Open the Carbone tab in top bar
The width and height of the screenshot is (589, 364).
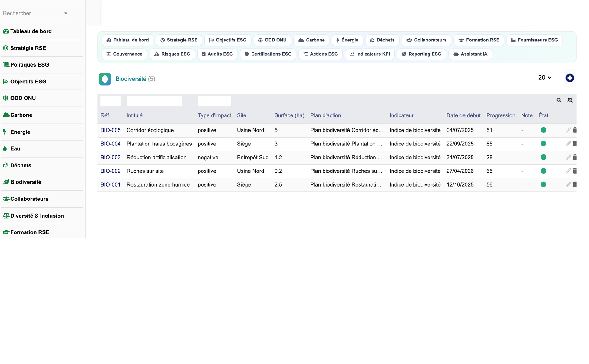pos(311,40)
